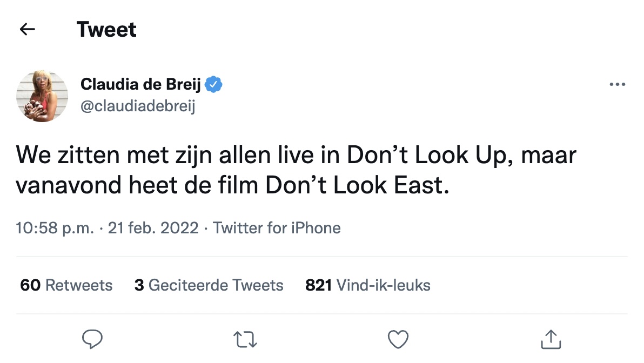Click the Tweet page heading

point(106,29)
